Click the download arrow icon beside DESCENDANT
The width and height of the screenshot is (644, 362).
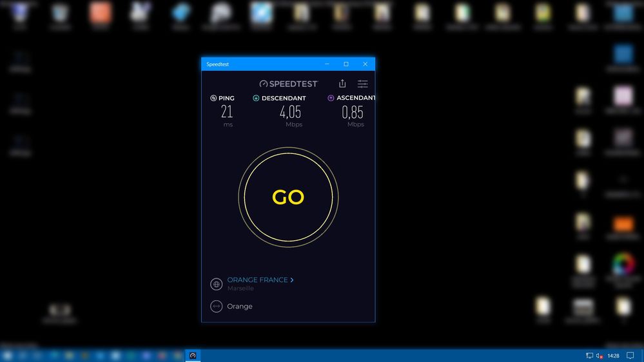(x=256, y=99)
